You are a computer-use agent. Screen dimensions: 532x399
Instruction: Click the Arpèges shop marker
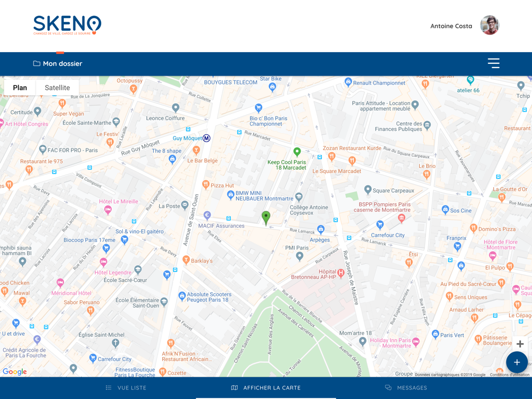click(x=321, y=230)
